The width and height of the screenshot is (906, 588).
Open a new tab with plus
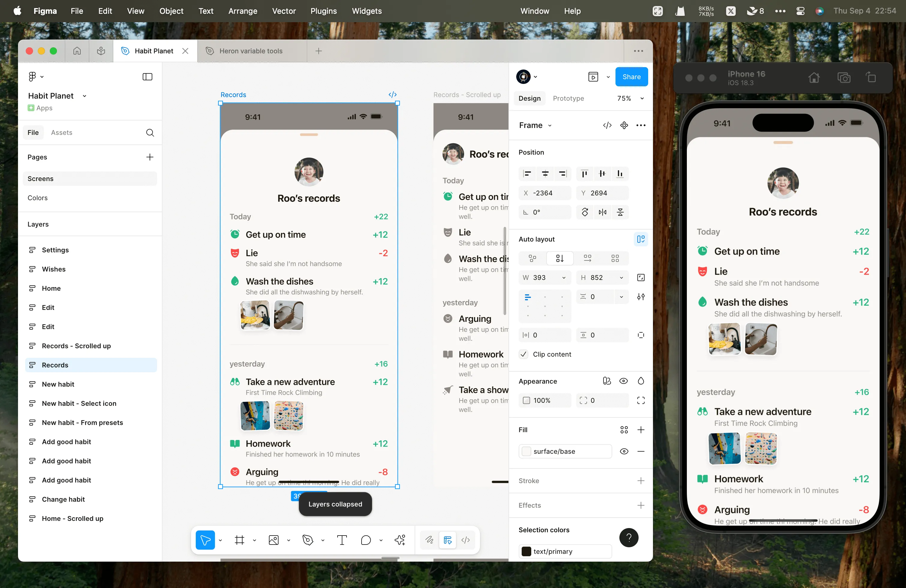coord(319,51)
